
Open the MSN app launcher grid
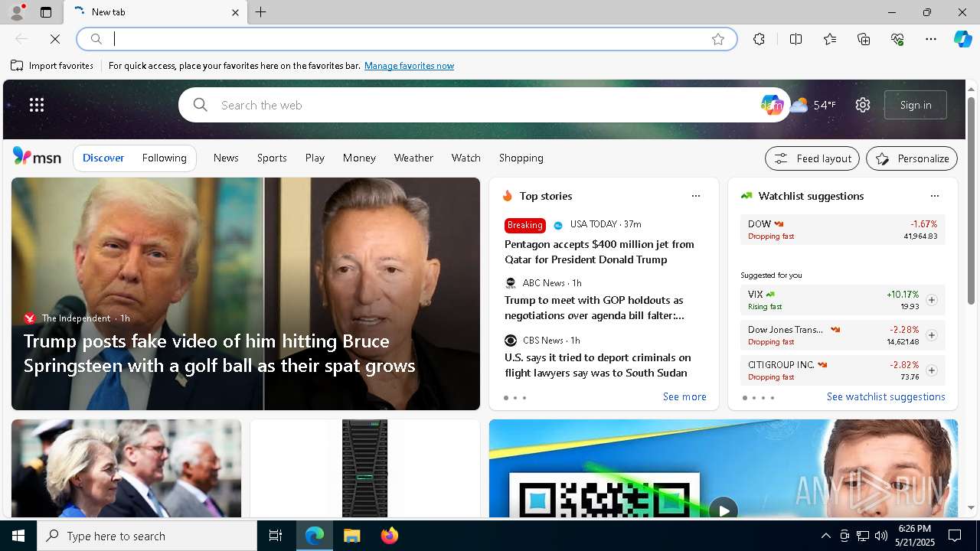pyautogui.click(x=37, y=105)
